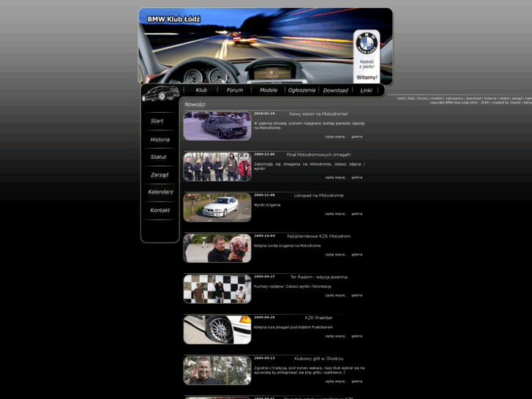Click the title Klubowy grill w Chodczu
Screen dimensions: 532x399
[x=318, y=359]
